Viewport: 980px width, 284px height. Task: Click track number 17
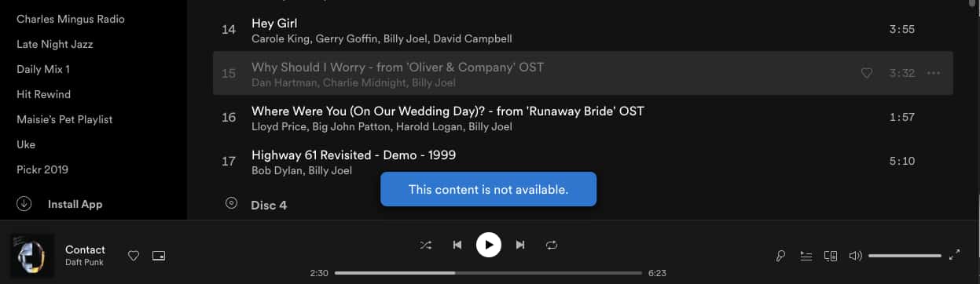[229, 162]
